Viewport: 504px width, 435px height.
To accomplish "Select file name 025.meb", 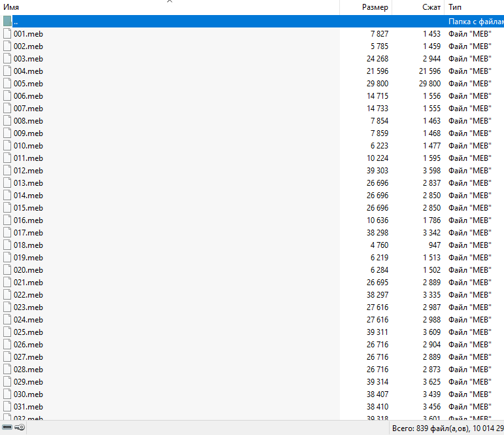I will [x=28, y=332].
